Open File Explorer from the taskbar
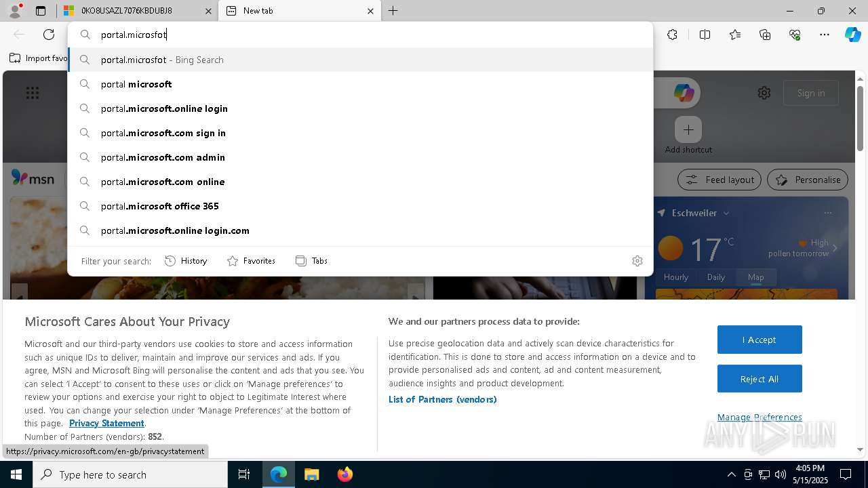The height and width of the screenshot is (488, 868). tap(311, 474)
